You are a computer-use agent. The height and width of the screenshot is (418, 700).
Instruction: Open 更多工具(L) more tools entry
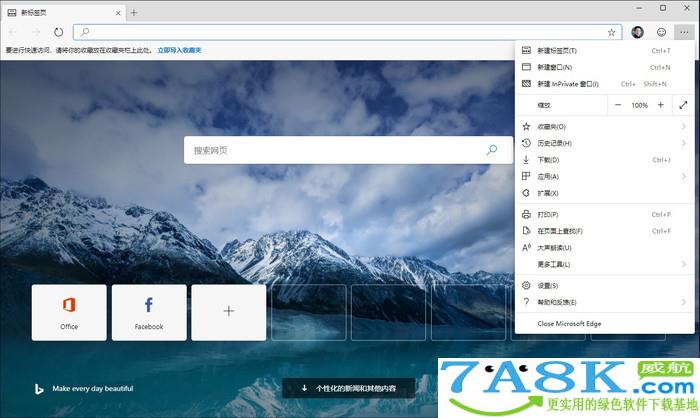tap(604, 264)
